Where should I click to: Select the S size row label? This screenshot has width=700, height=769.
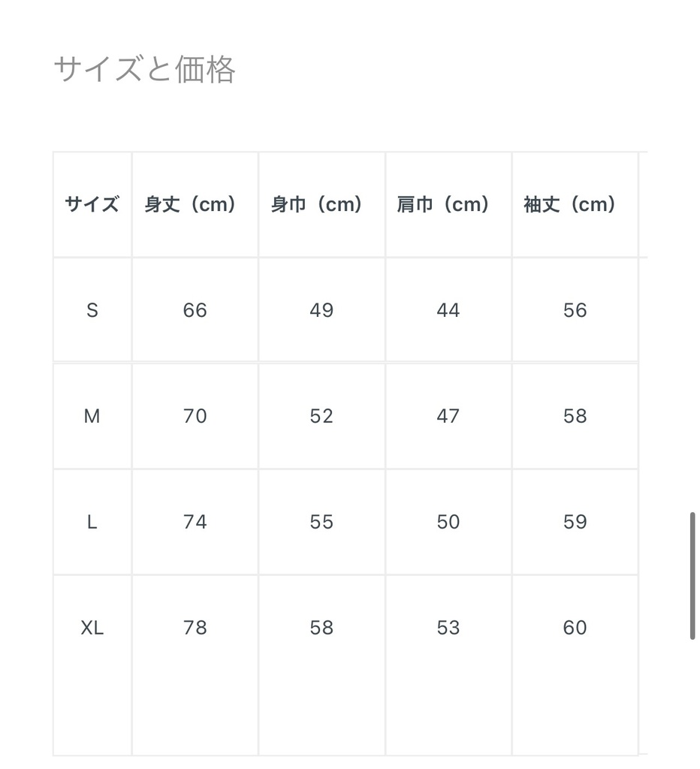(x=92, y=310)
